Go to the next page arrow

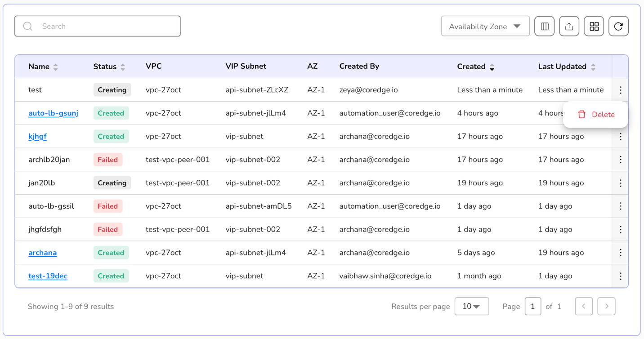(606, 307)
